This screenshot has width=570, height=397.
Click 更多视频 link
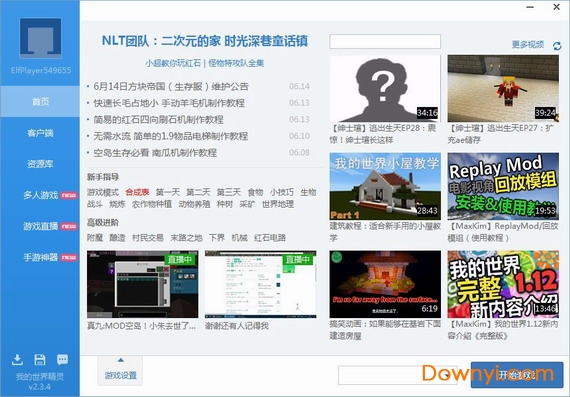[528, 44]
